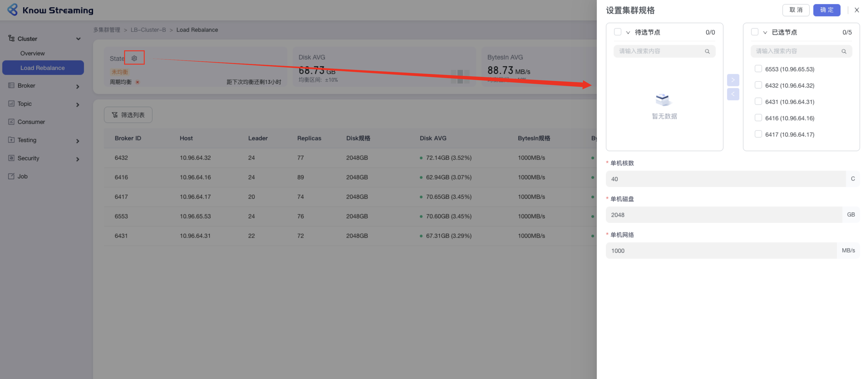Check the 6553 (10.96.65.53) node checkbox
This screenshot has width=868, height=379.
coord(758,69)
